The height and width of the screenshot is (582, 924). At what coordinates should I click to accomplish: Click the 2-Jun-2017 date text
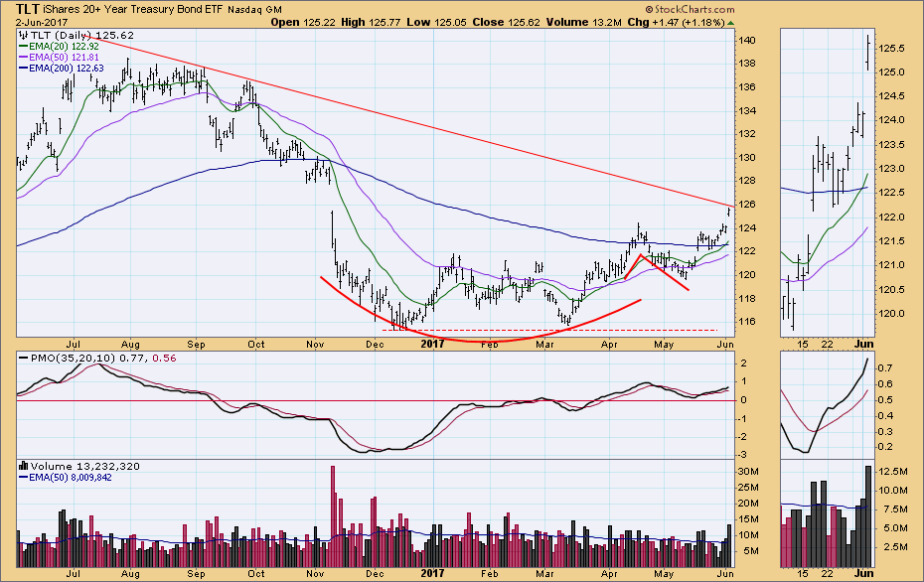[42, 23]
